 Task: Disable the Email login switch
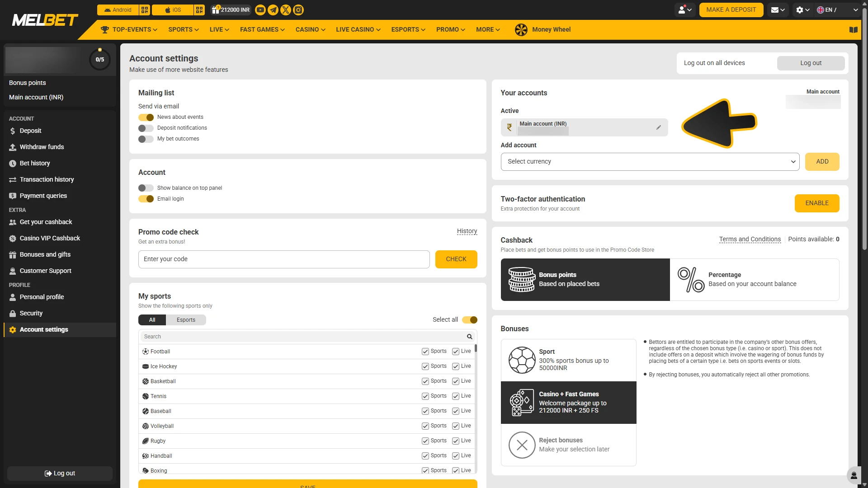pos(146,199)
